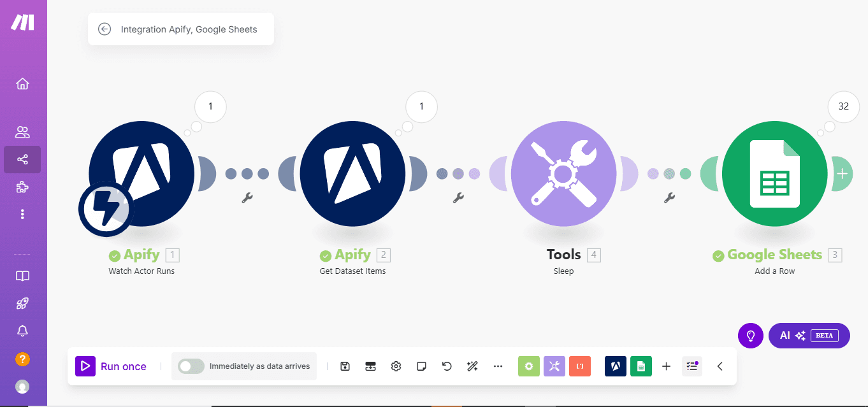Click the Undo arrow icon
This screenshot has height=407, width=868.
(x=447, y=366)
